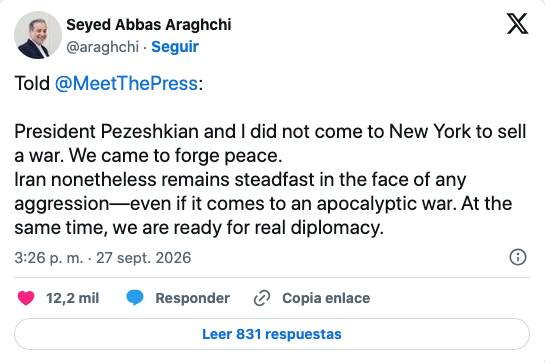Like the tweet with the heart icon
The height and width of the screenshot is (362, 545).
pos(26,298)
